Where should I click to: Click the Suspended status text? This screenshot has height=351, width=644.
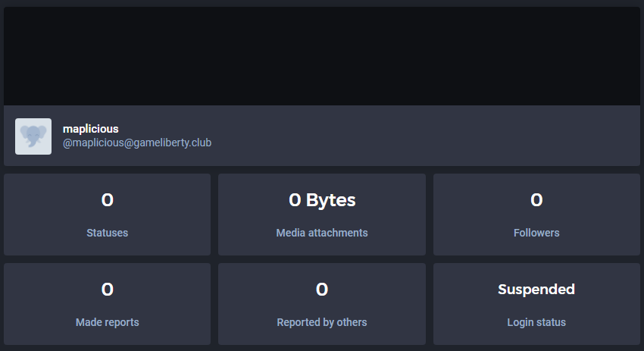point(536,290)
